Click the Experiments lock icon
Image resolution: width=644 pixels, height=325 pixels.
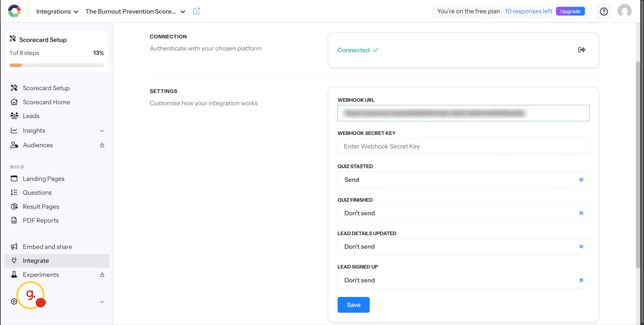click(102, 275)
